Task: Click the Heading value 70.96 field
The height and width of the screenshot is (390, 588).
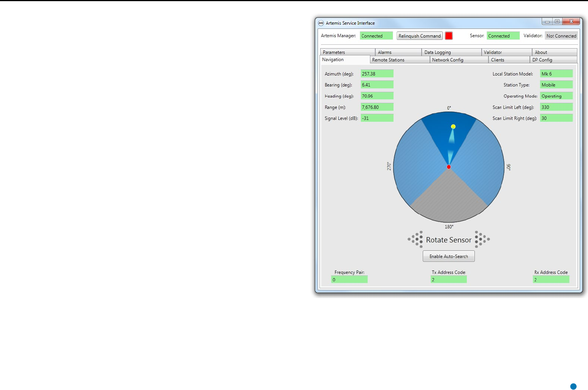Action: click(x=377, y=96)
